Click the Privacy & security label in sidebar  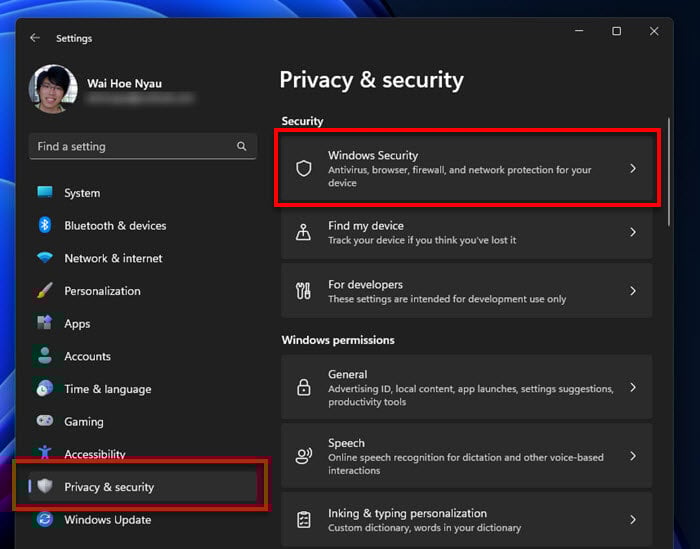click(x=109, y=487)
